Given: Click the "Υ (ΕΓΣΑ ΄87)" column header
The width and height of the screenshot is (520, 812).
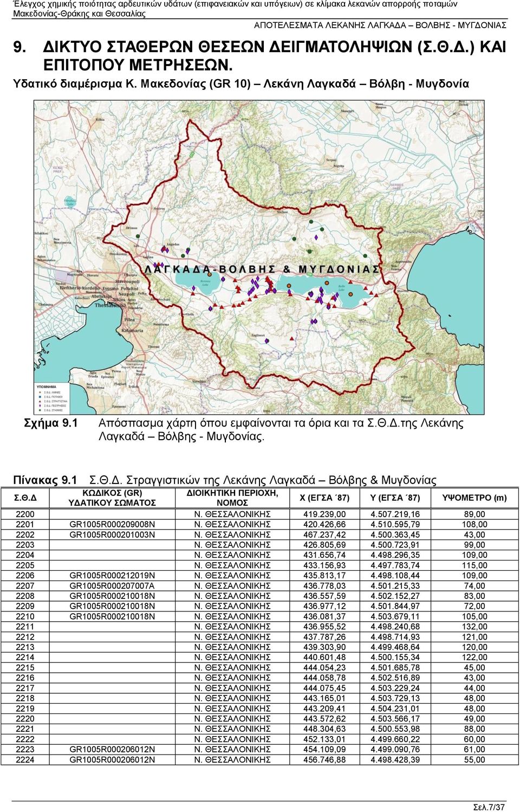Looking at the screenshot, I should pos(395,498).
